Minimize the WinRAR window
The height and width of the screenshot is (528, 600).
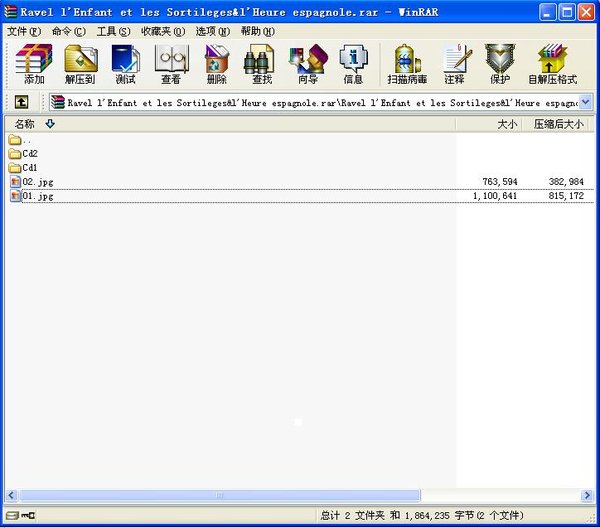[x=548, y=13]
